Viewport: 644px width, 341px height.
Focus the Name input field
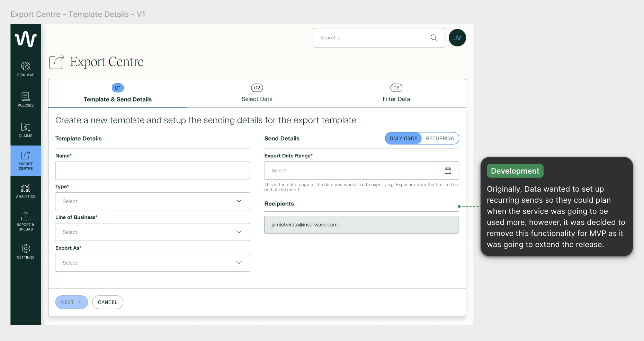click(153, 170)
